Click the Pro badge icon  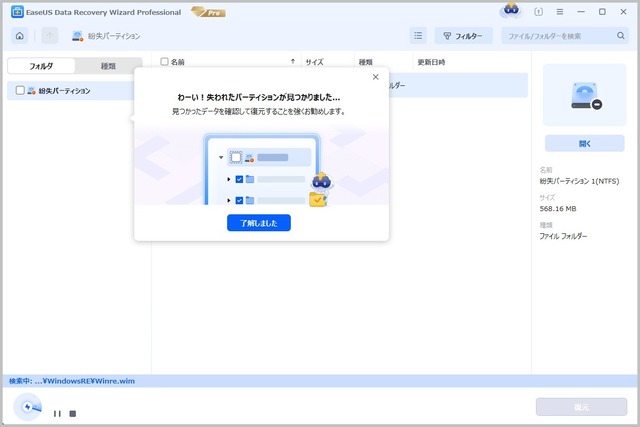(x=209, y=12)
